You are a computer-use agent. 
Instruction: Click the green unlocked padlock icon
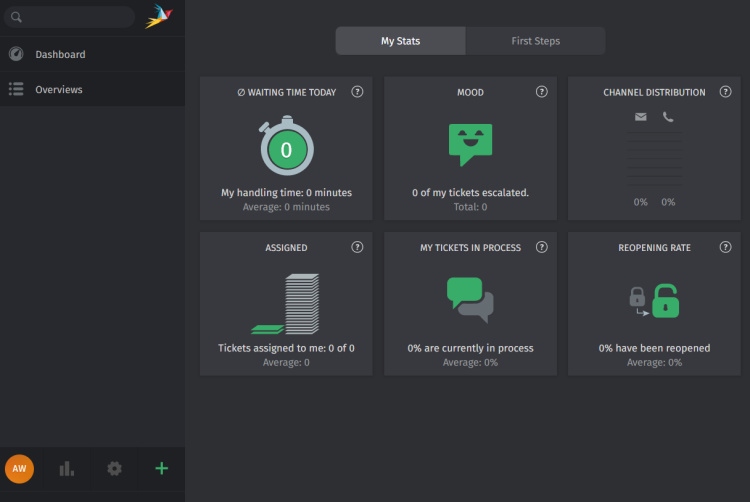pos(665,300)
